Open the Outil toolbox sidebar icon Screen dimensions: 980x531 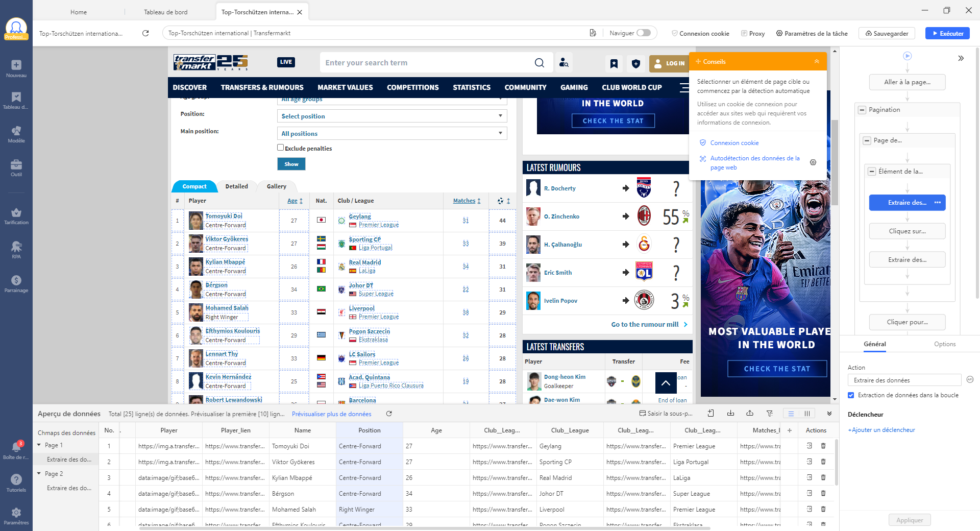16,168
